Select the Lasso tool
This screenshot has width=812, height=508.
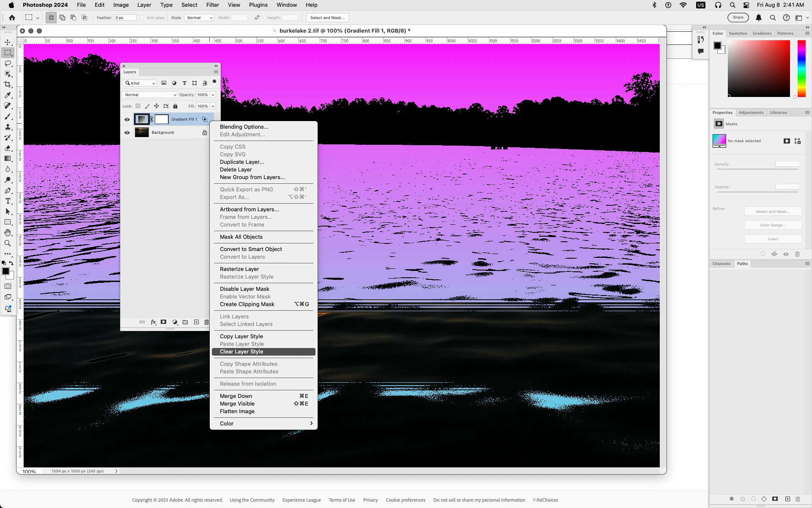coord(8,63)
